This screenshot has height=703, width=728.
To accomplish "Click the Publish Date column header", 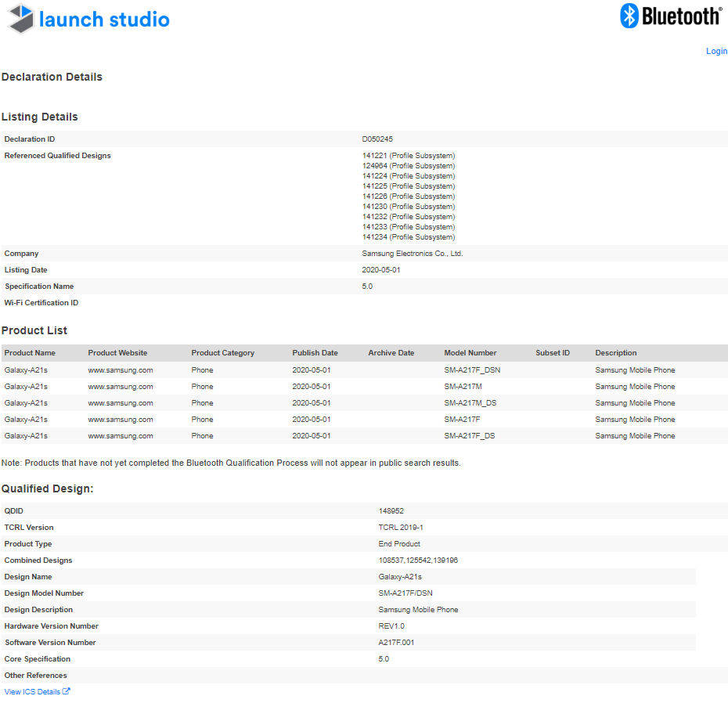I will pos(315,353).
